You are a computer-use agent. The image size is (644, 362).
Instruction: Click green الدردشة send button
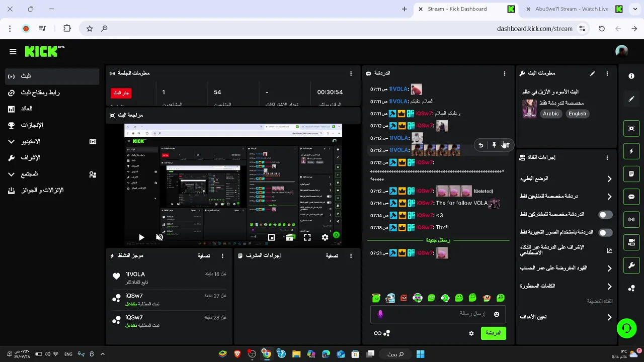(494, 333)
